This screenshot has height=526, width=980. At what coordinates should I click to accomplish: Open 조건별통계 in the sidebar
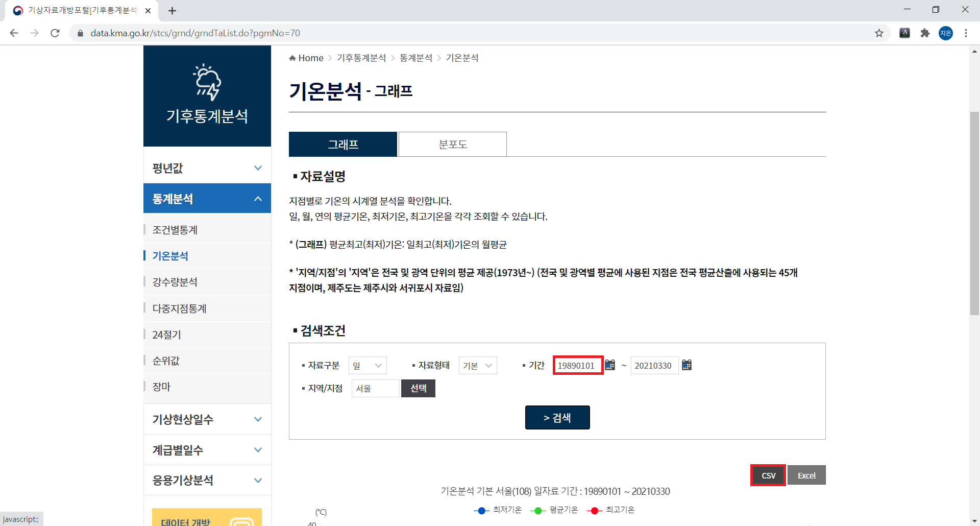point(175,230)
